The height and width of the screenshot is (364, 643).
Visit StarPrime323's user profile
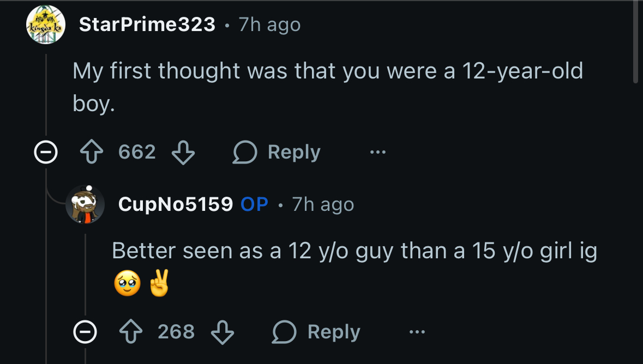click(147, 25)
